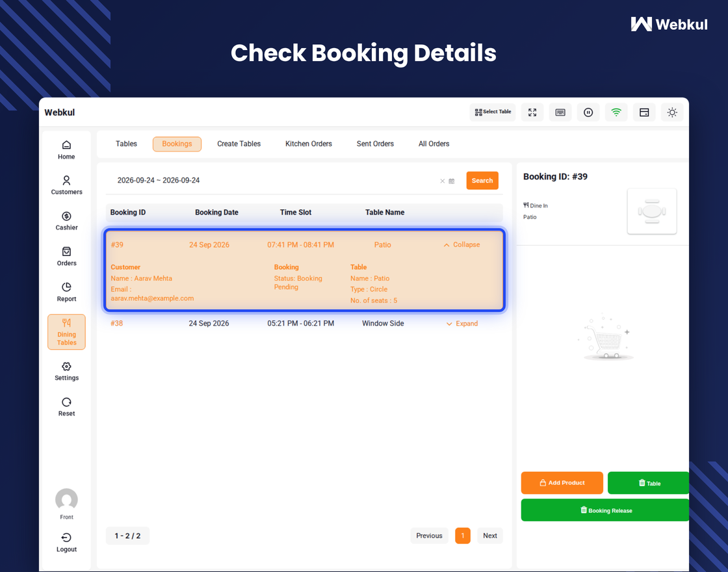Switch to Kitchen Orders tab
Screen dimensions: 728x572
(x=308, y=144)
